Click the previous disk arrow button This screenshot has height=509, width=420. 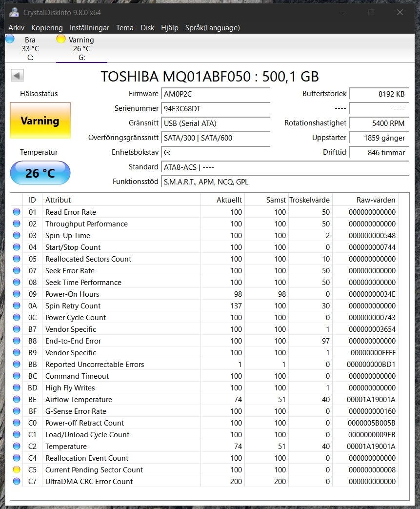[x=17, y=76]
